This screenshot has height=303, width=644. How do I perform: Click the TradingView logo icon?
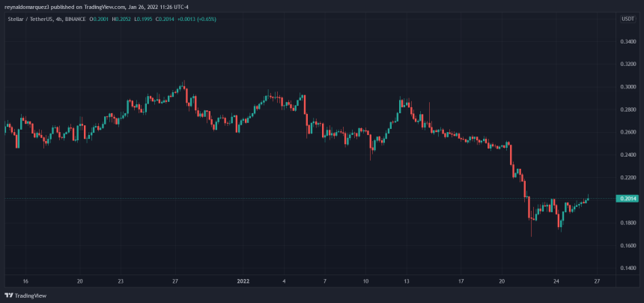[10, 295]
